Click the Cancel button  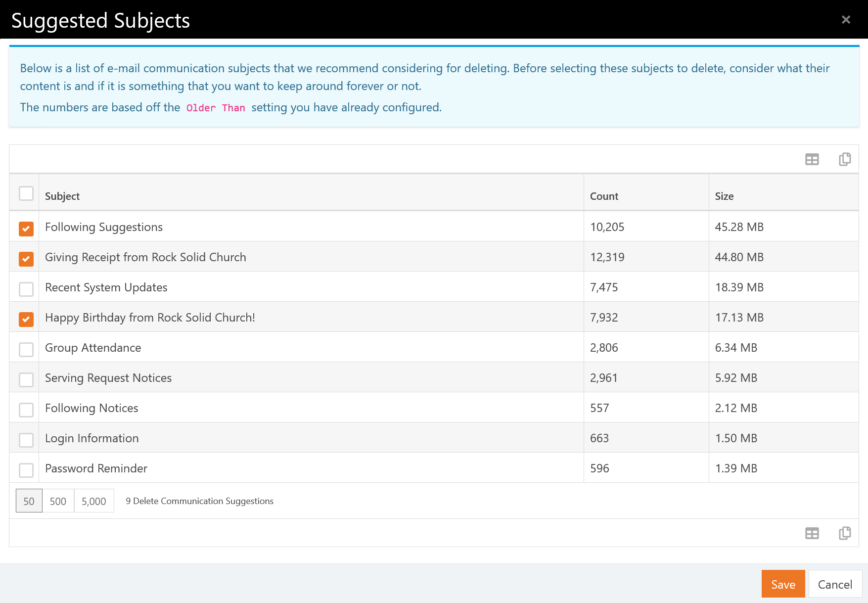(x=835, y=584)
